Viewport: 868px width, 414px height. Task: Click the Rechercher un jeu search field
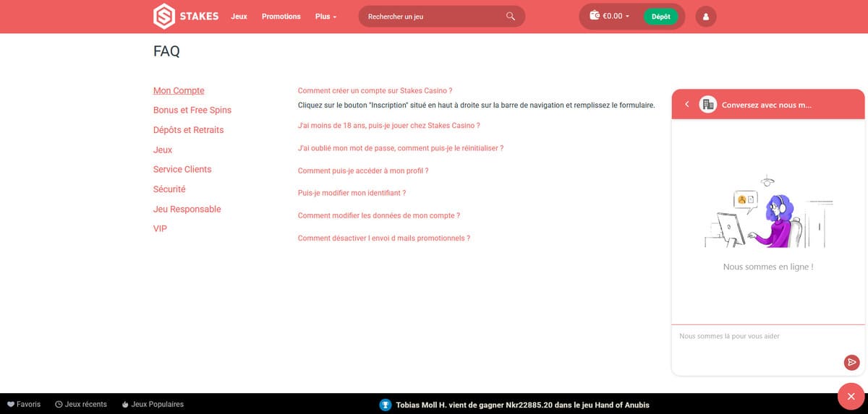[441, 16]
